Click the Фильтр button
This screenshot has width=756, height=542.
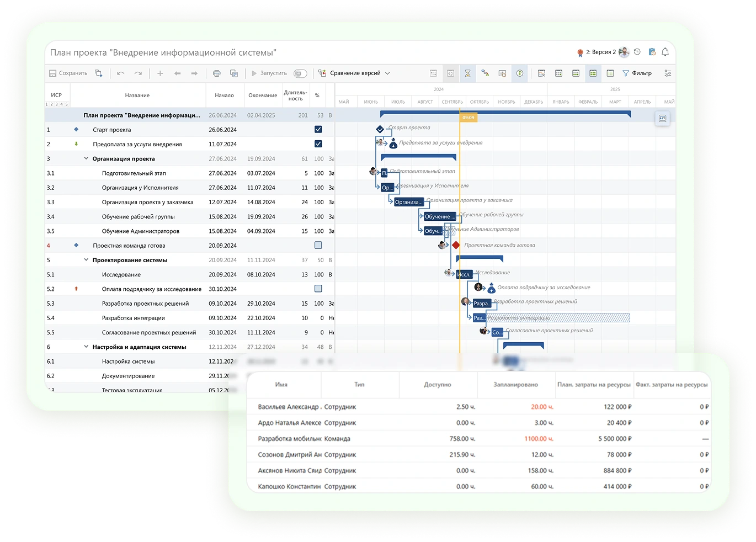[x=637, y=73]
